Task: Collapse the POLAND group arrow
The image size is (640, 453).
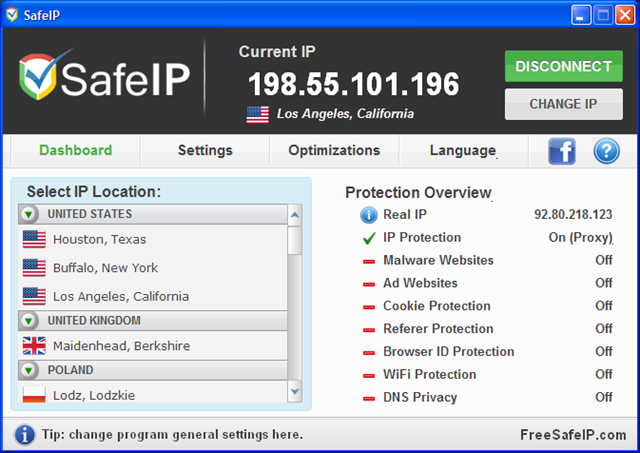Action: (29, 370)
